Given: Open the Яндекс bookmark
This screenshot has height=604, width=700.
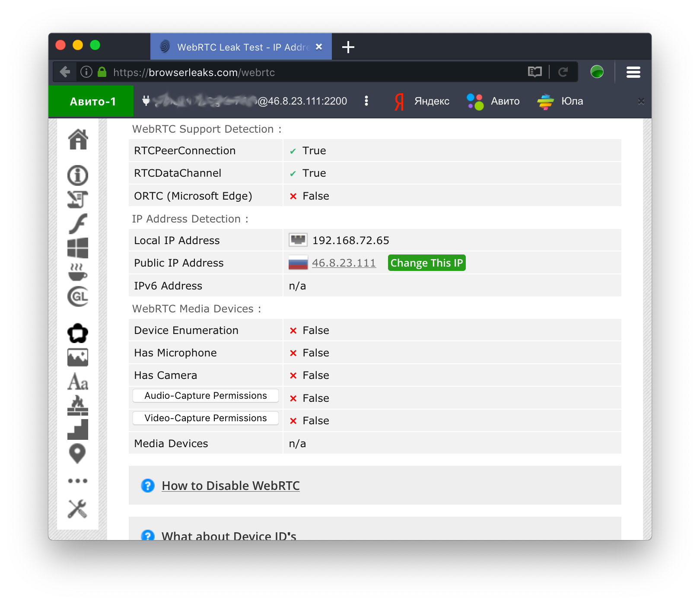Looking at the screenshot, I should pyautogui.click(x=422, y=101).
